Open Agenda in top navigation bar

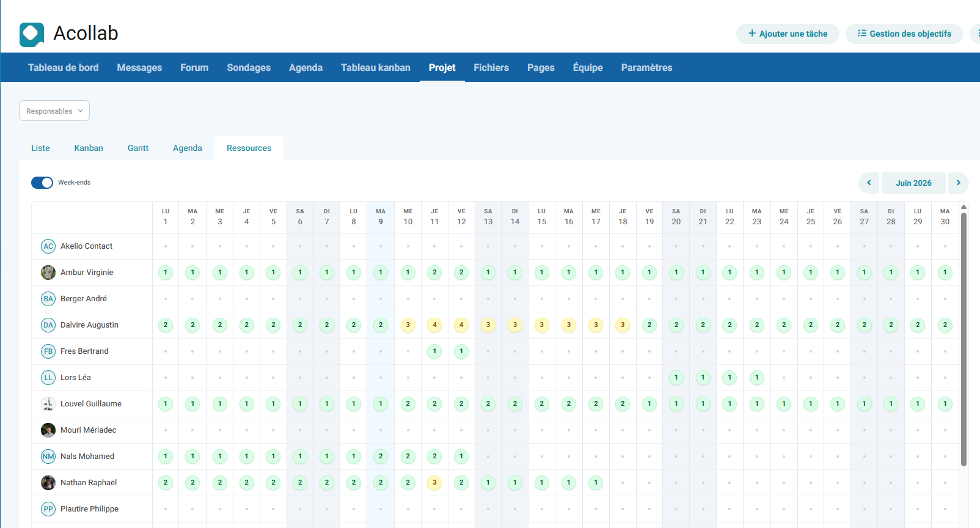coord(305,67)
